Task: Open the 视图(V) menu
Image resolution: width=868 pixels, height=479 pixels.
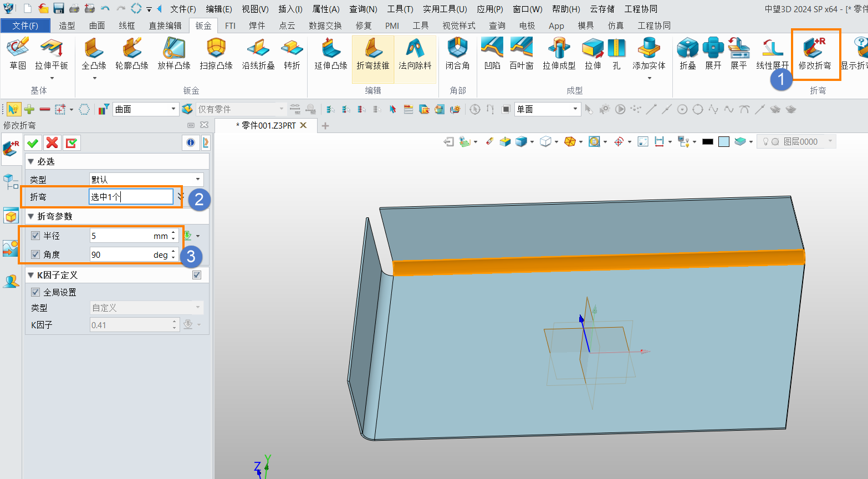Action: pyautogui.click(x=255, y=9)
